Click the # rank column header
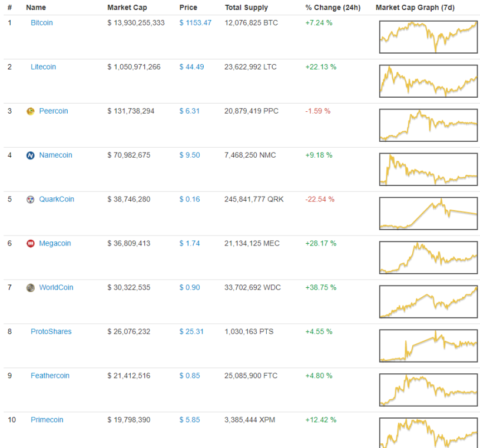 tap(10, 8)
